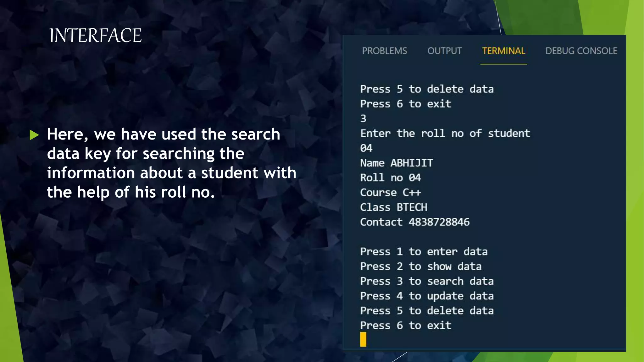Click the 'Class BTECH' output line
The image size is (644, 362).
click(394, 207)
